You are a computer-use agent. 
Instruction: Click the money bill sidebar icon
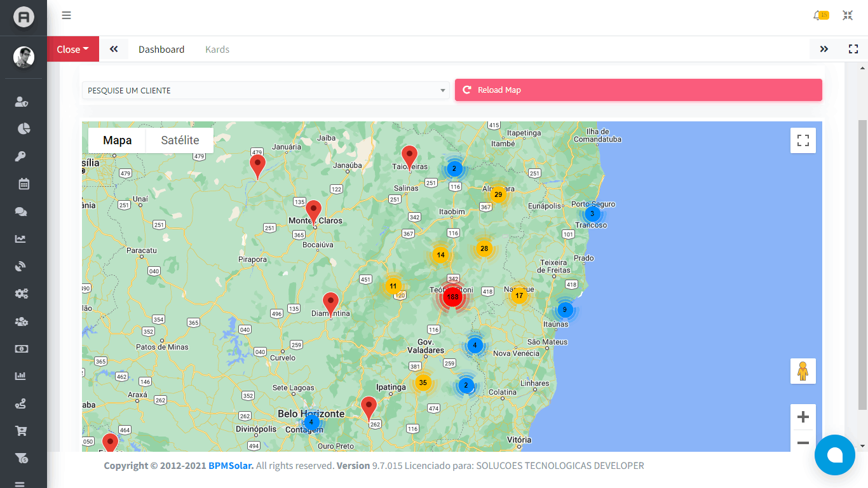point(21,349)
